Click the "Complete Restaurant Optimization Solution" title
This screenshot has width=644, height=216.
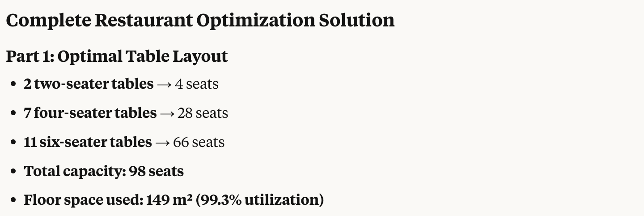click(200, 21)
